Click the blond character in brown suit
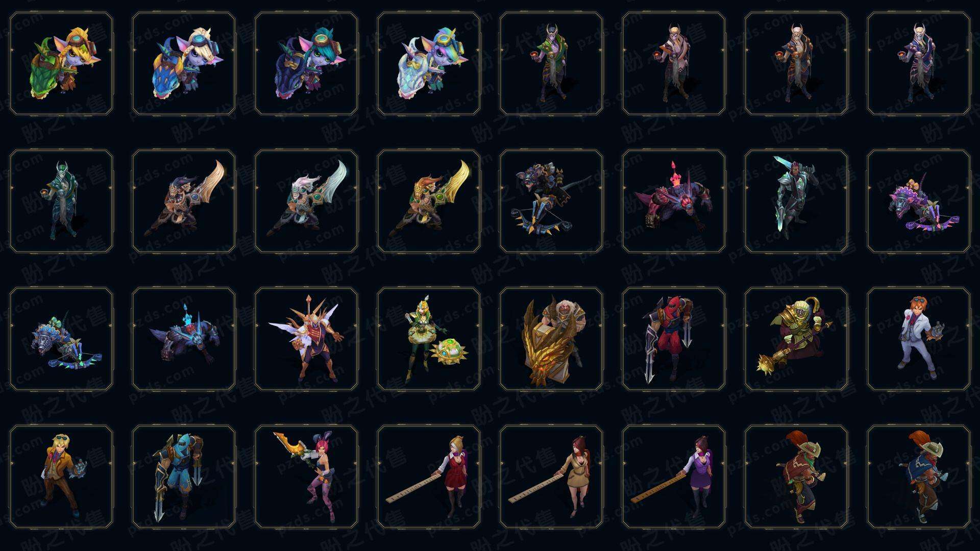Screen dimensions: 980x551 [x=61, y=477]
